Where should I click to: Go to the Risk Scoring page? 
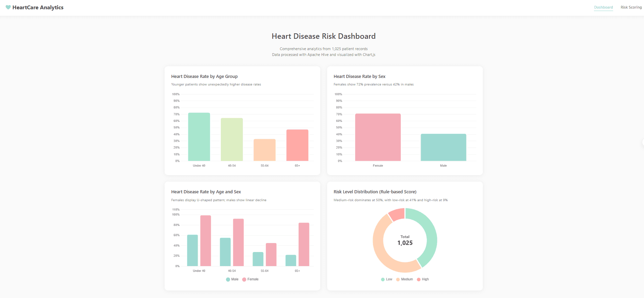pyautogui.click(x=631, y=7)
